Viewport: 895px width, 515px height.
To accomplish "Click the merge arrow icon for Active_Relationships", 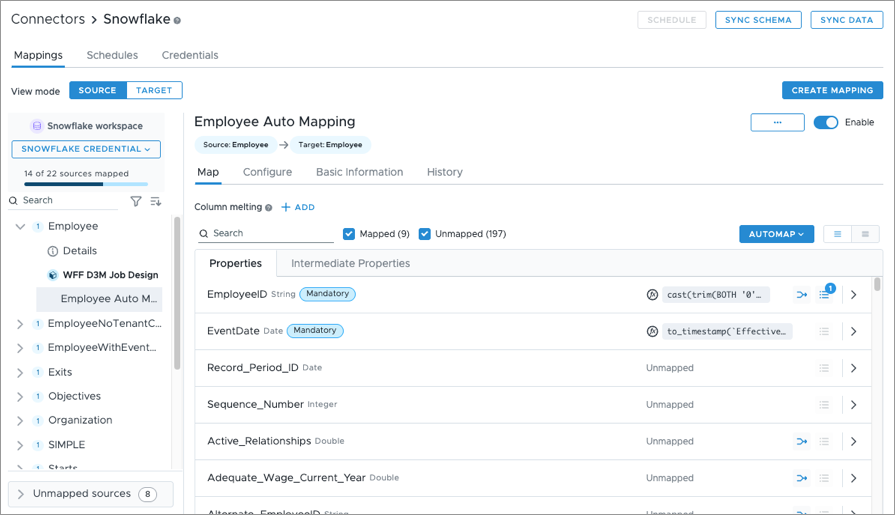I will click(801, 441).
